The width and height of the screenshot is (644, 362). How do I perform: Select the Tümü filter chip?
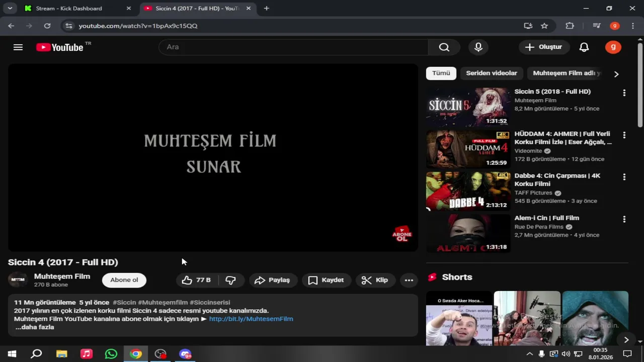coord(441,73)
